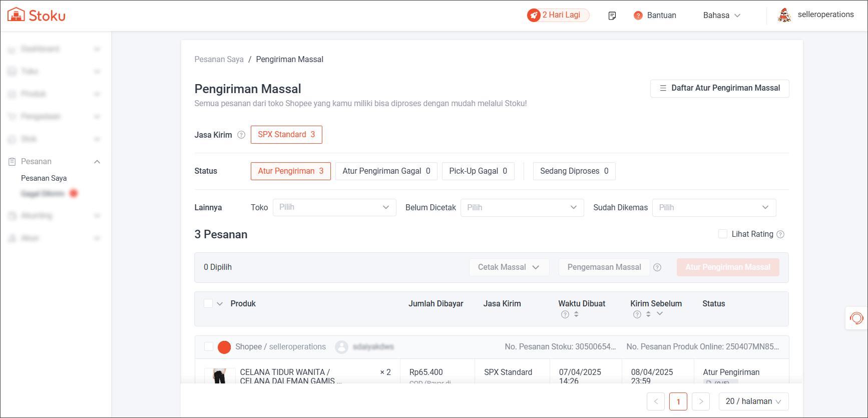Click the Stoku logo icon

pyautogui.click(x=16, y=15)
